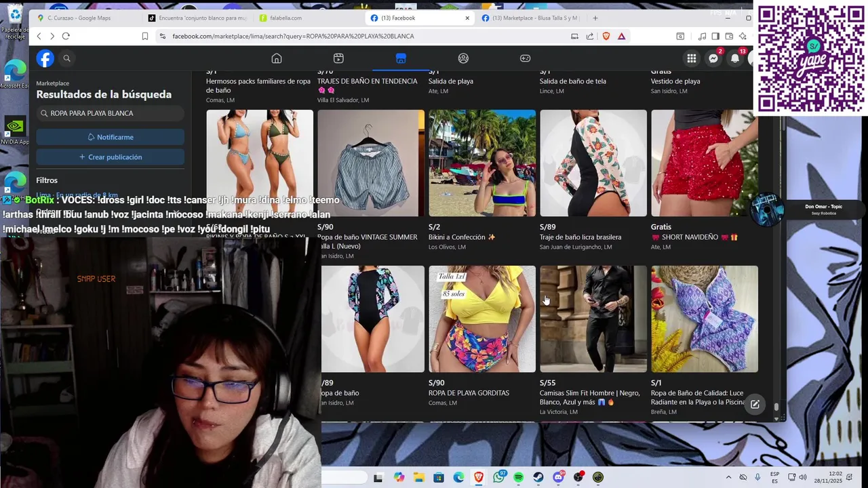
Task: Open Brave Leo AI sparkle icon
Action: 743,36
